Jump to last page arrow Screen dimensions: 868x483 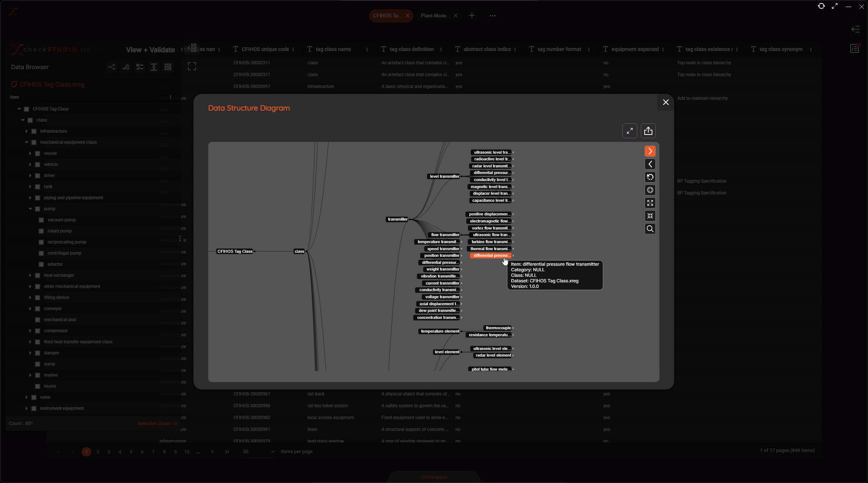[227, 452]
